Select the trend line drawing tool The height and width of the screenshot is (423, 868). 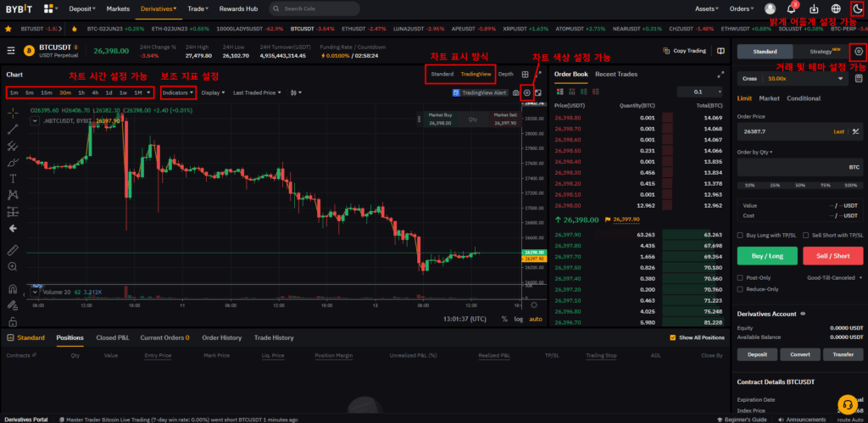point(13,129)
